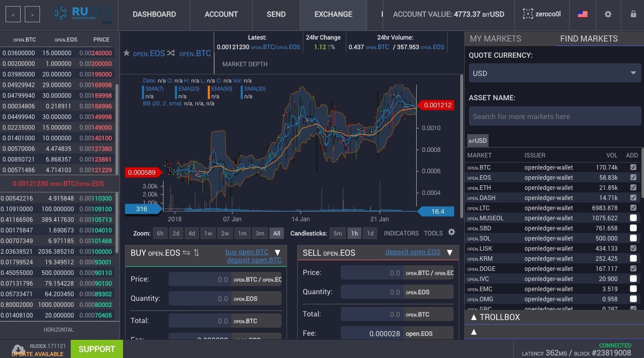
Task: Check the open.BTC market add checkbox
Action: click(633, 167)
